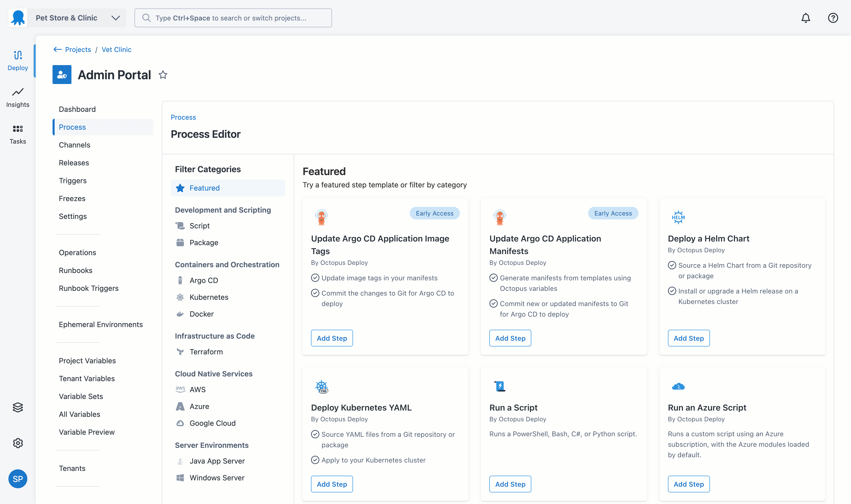Select the Featured filter category
The height and width of the screenshot is (504, 851).
(204, 188)
